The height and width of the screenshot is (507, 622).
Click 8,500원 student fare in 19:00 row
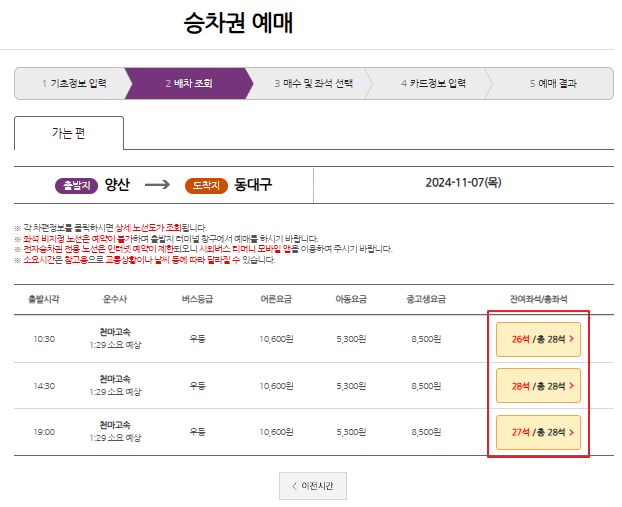point(426,432)
